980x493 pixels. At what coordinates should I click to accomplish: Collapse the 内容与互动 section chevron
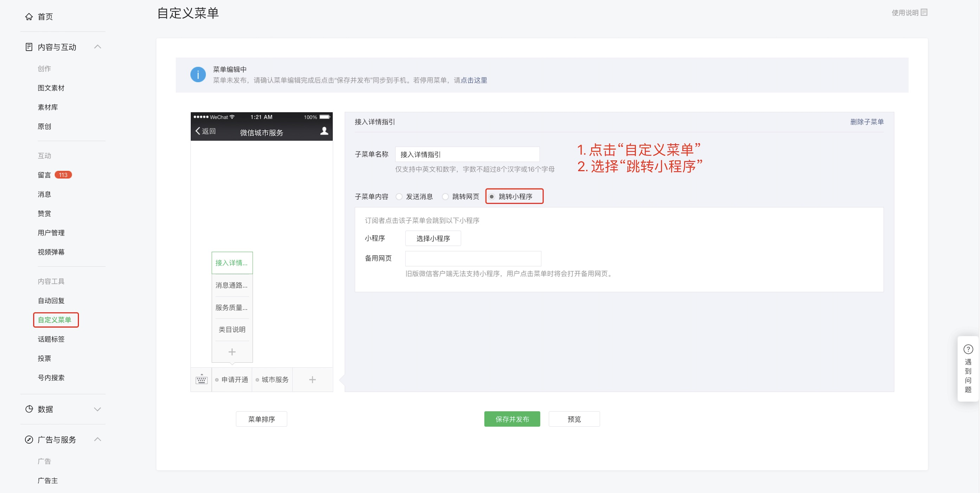pyautogui.click(x=97, y=47)
